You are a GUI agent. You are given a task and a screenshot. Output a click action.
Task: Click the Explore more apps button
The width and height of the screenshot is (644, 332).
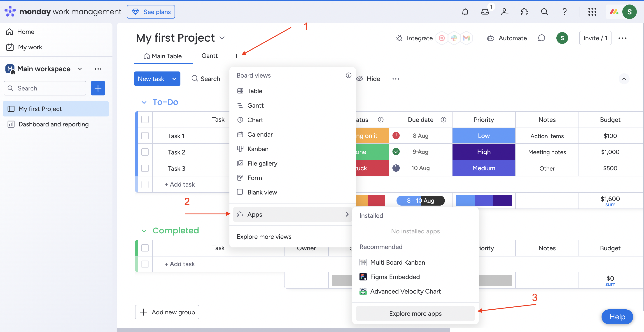point(415,313)
